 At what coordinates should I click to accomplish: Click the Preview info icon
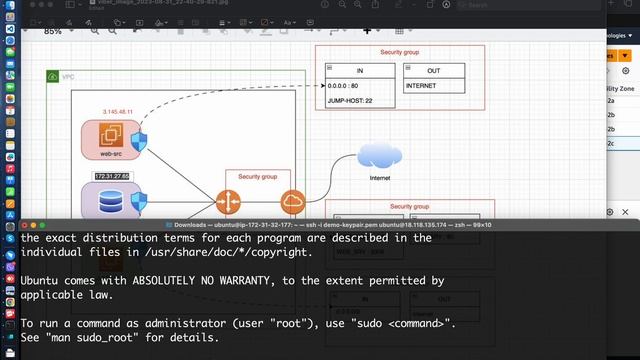pos(325,4)
